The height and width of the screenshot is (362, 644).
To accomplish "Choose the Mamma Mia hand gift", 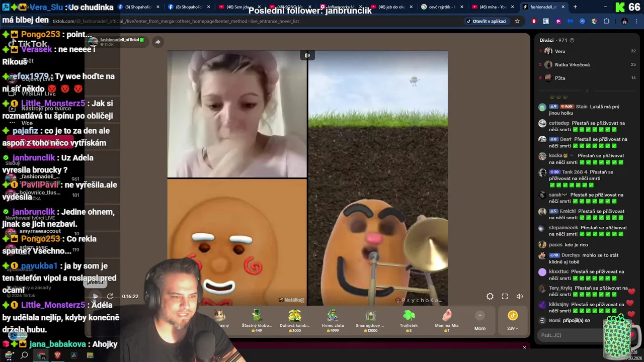I will [447, 320].
